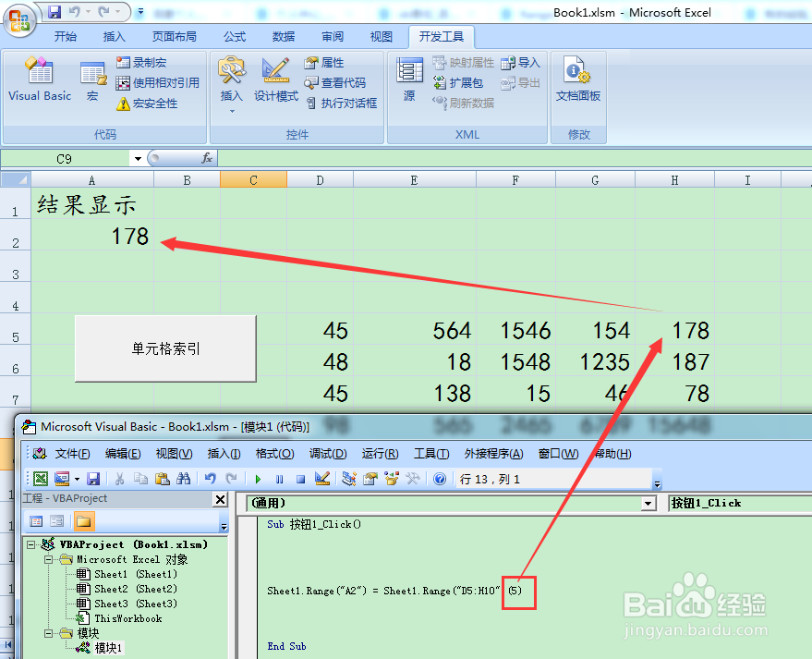Click 导入 XML import
This screenshot has height=659, width=812.
click(x=520, y=63)
